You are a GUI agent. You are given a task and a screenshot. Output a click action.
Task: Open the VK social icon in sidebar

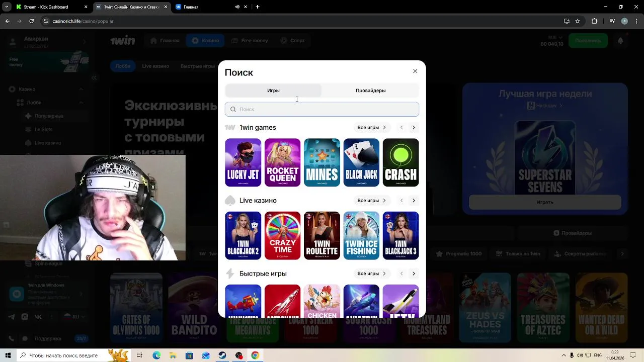tap(38, 317)
